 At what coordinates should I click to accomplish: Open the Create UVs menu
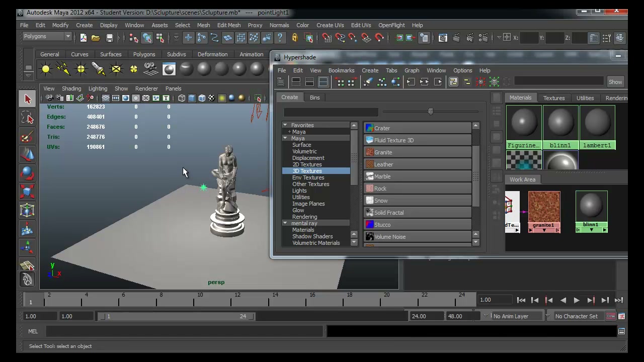(330, 25)
